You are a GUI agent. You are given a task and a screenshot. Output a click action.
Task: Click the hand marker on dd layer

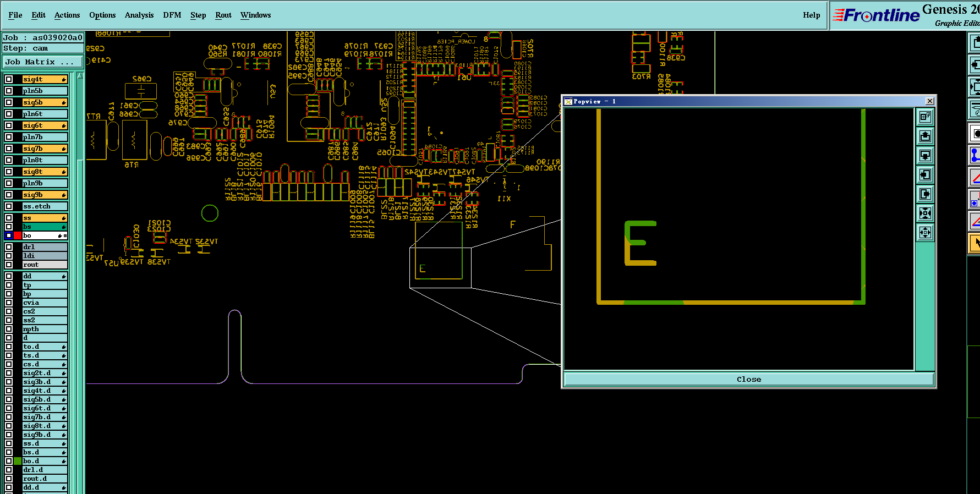pyautogui.click(x=64, y=276)
